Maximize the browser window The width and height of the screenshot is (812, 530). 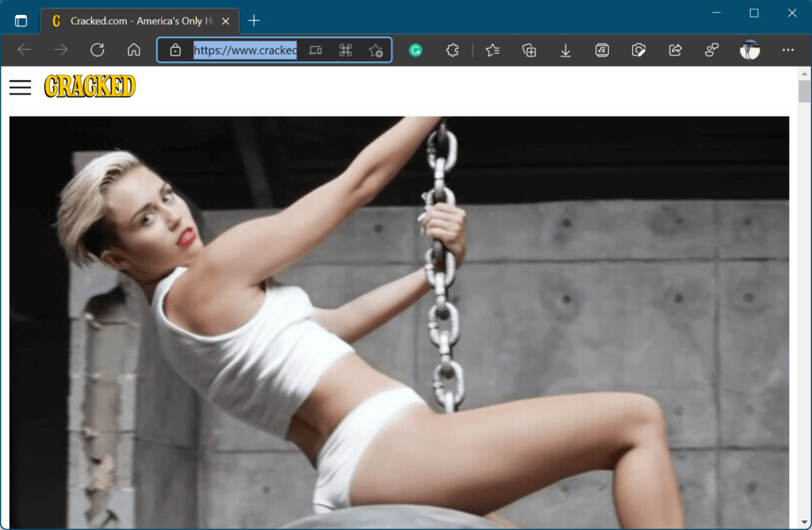tap(754, 13)
